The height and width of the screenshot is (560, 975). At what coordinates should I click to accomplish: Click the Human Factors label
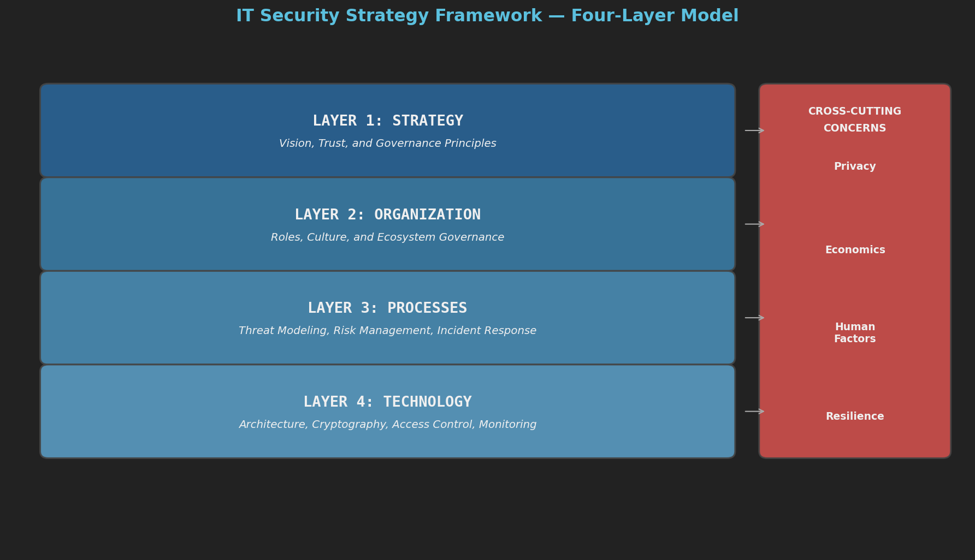[x=855, y=332]
